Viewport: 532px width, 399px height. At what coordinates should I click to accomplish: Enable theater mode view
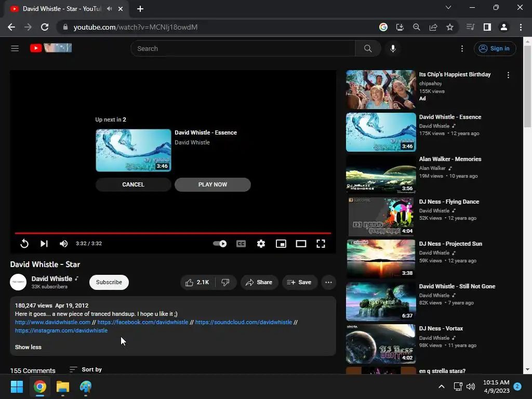coord(301,243)
